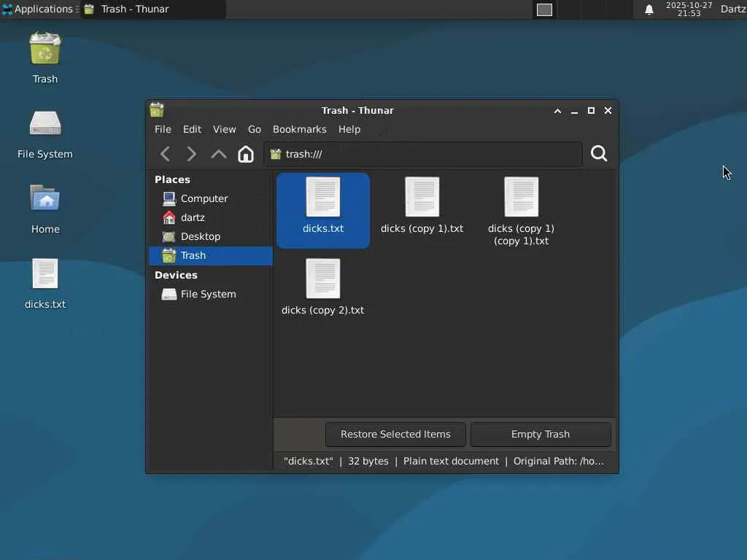Open the Bookmarks menu
This screenshot has width=747, height=560.
click(300, 130)
